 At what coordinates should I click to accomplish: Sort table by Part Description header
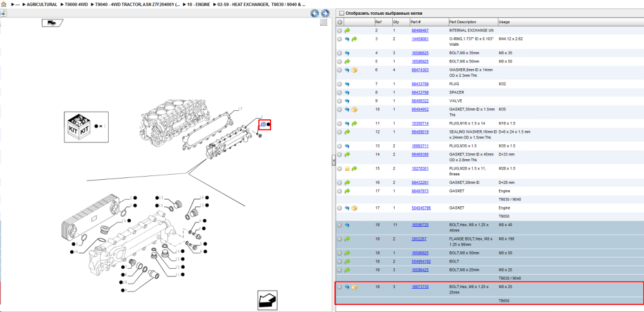473,22
